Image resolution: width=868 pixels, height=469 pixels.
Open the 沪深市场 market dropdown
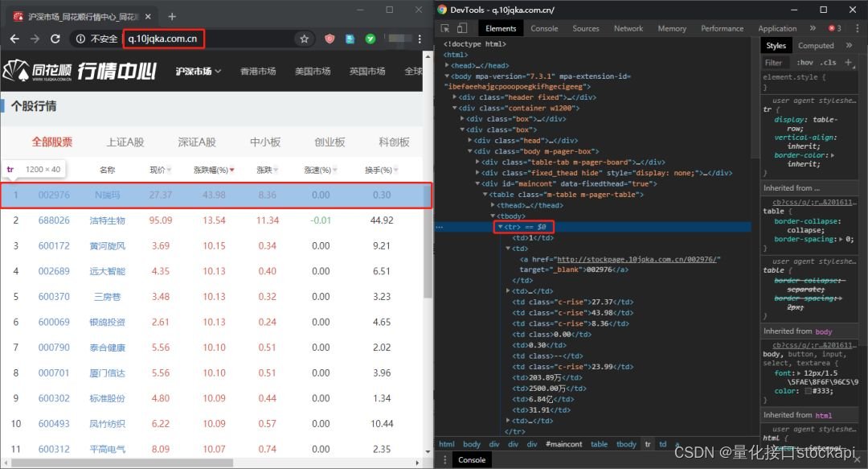point(199,71)
